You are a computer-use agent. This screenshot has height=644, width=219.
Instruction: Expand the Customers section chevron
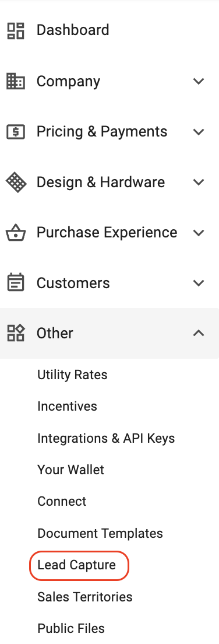tap(199, 283)
